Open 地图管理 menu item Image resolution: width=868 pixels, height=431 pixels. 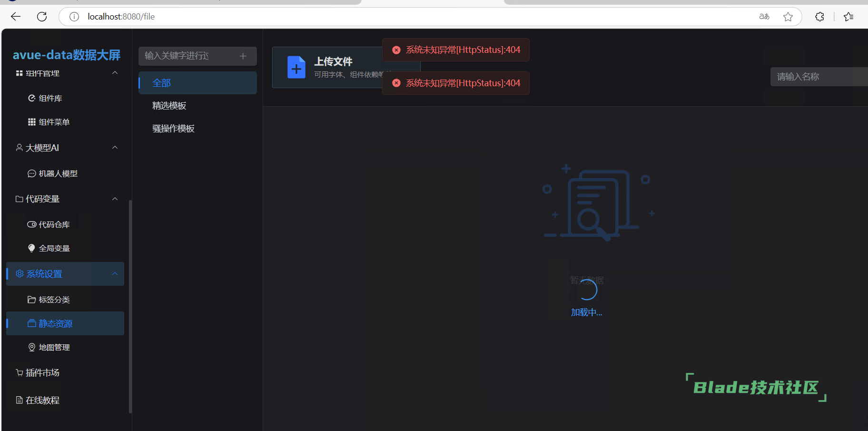(x=65, y=347)
